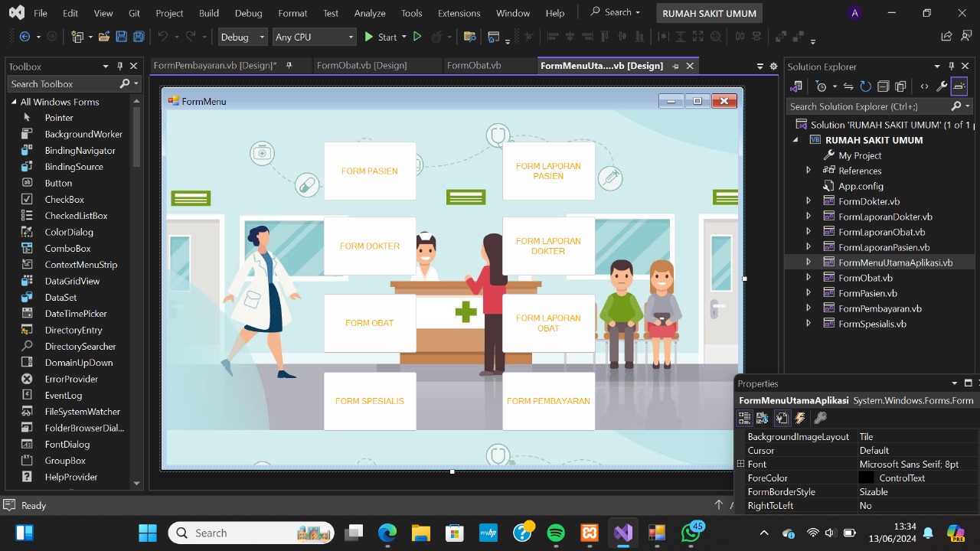The width and height of the screenshot is (980, 551).
Task: Click the FORM PEMBAYARAN button on the form
Action: [x=548, y=401]
